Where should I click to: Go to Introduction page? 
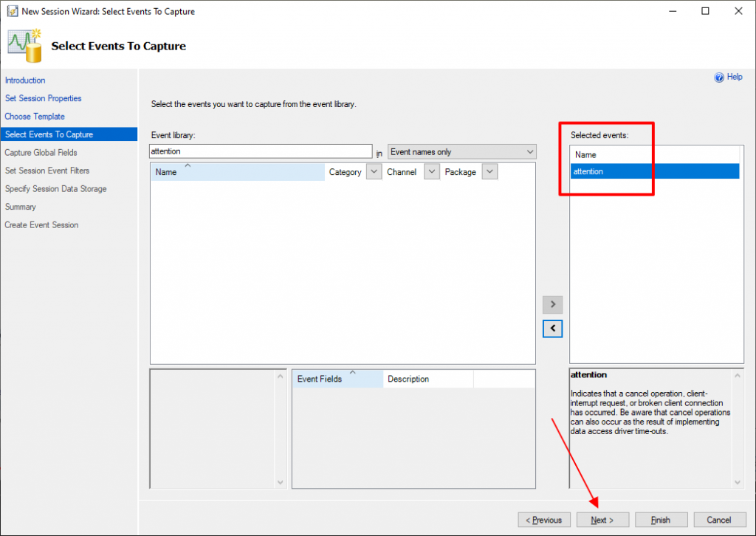pos(25,80)
